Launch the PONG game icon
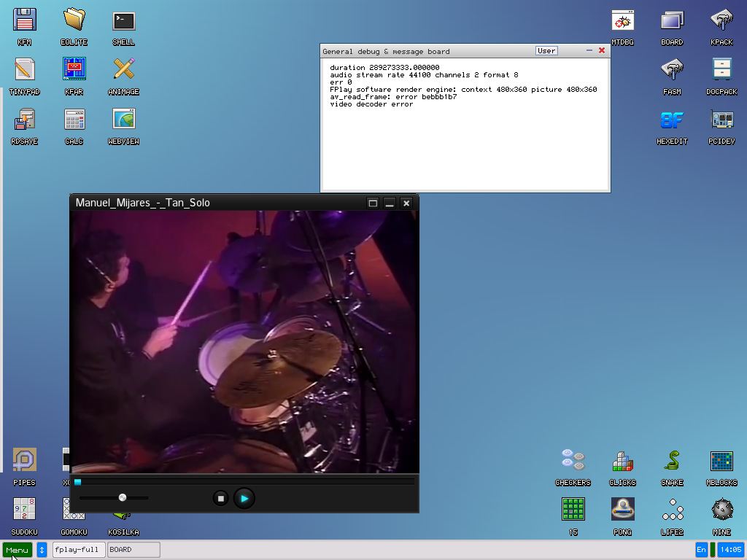 coord(622,509)
